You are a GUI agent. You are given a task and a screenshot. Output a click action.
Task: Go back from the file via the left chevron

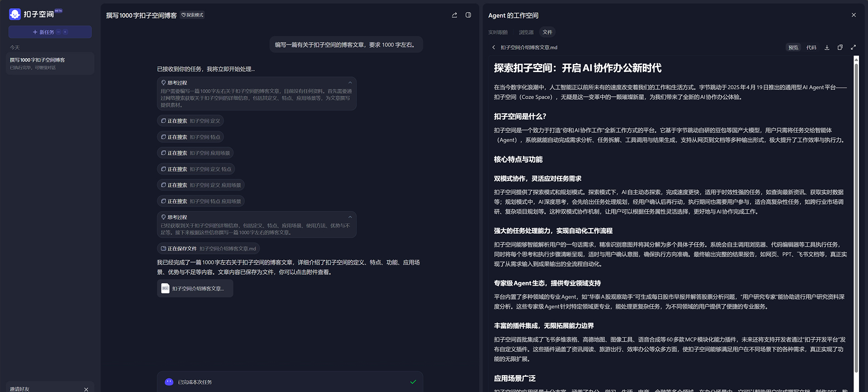[x=494, y=47]
